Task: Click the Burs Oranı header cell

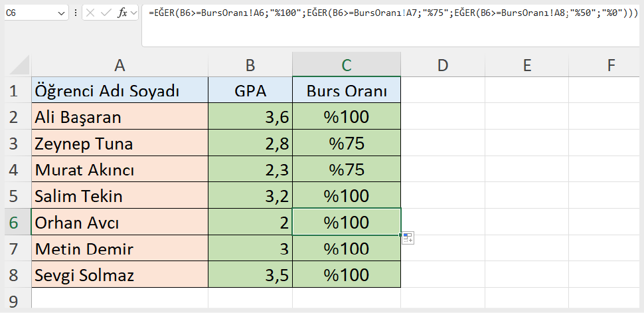Action: pos(347,90)
